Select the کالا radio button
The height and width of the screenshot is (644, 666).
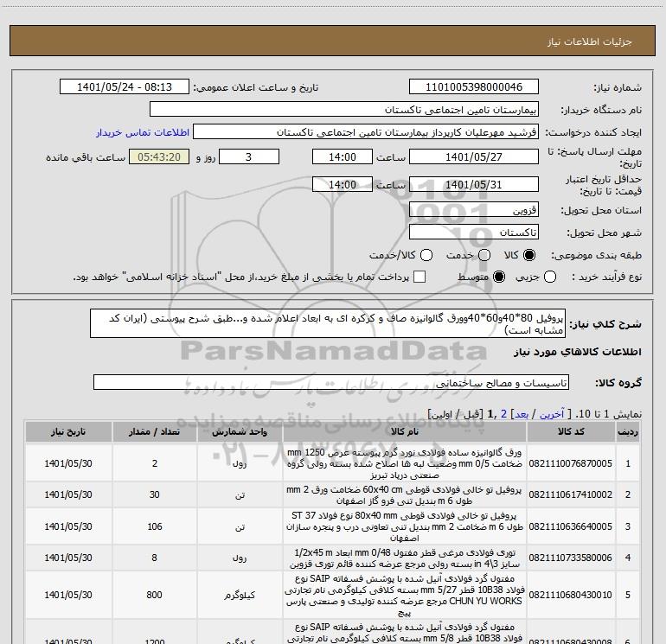pos(529,255)
